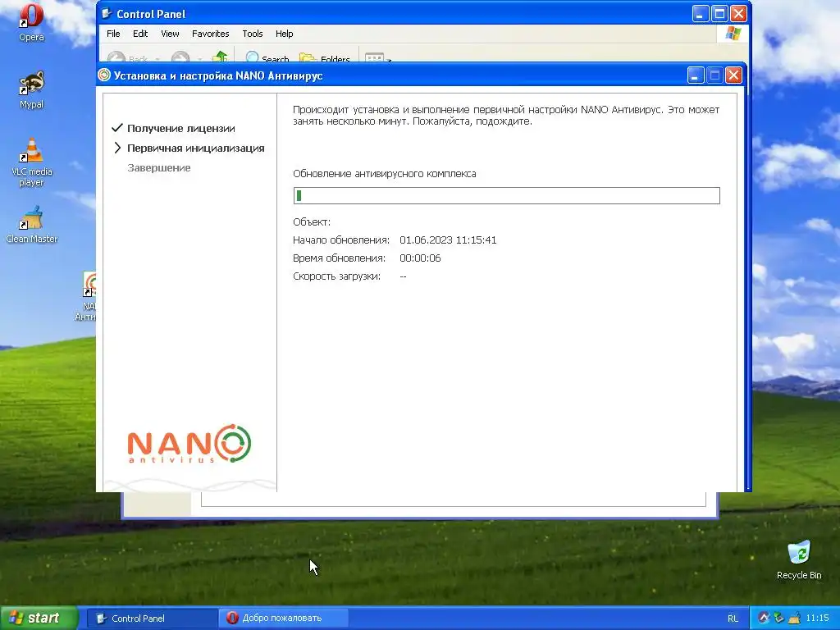Click the NANO antivirus logo
This screenshot has width=840, height=630.
tap(189, 444)
